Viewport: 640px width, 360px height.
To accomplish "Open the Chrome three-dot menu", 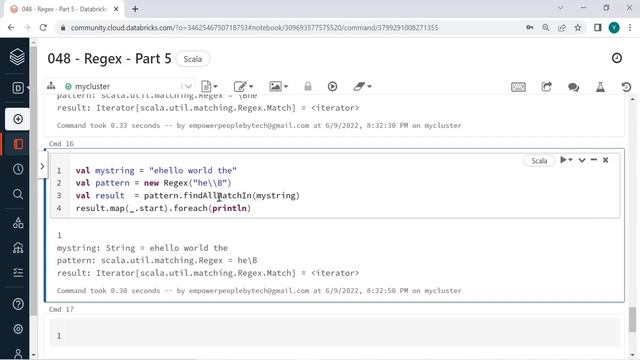I will tap(630, 28).
